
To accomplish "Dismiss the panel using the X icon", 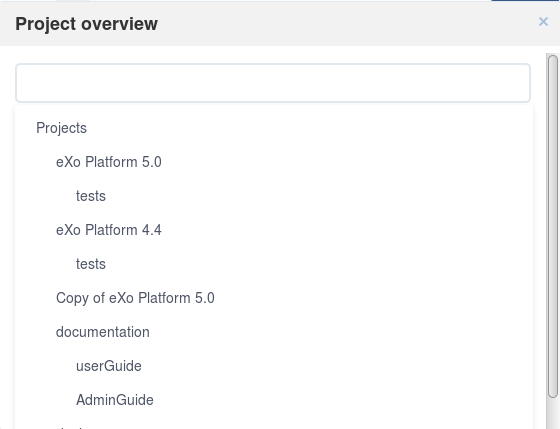I will [543, 22].
